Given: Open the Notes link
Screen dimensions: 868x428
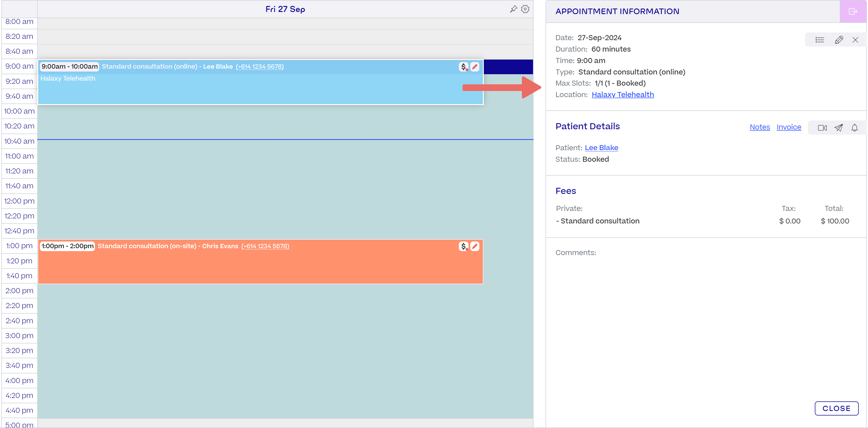Looking at the screenshot, I should [x=760, y=127].
